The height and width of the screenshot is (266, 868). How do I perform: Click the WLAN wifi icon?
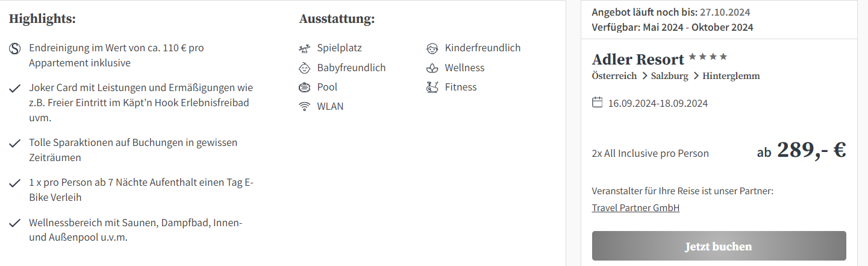(305, 107)
